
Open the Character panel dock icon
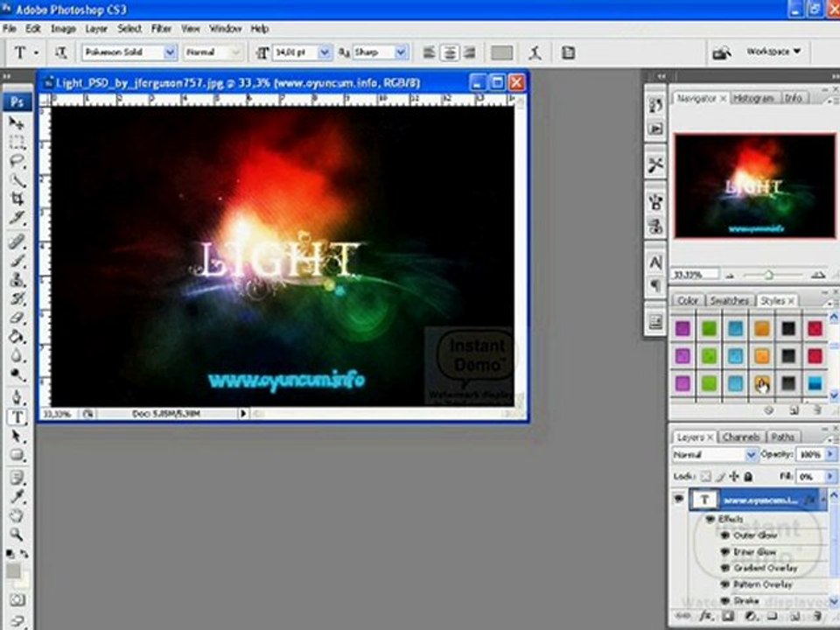pyautogui.click(x=655, y=262)
